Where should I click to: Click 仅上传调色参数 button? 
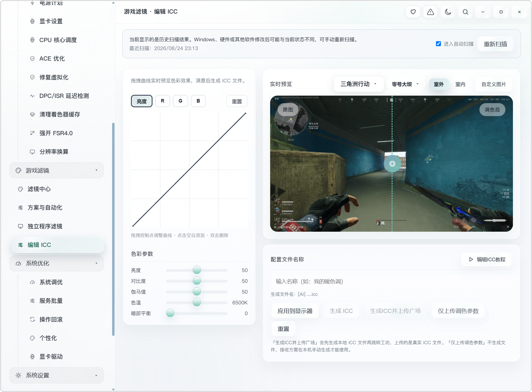[458, 311]
